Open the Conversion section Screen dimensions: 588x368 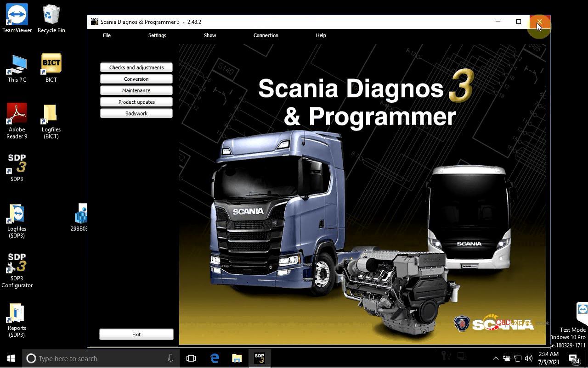(x=136, y=79)
